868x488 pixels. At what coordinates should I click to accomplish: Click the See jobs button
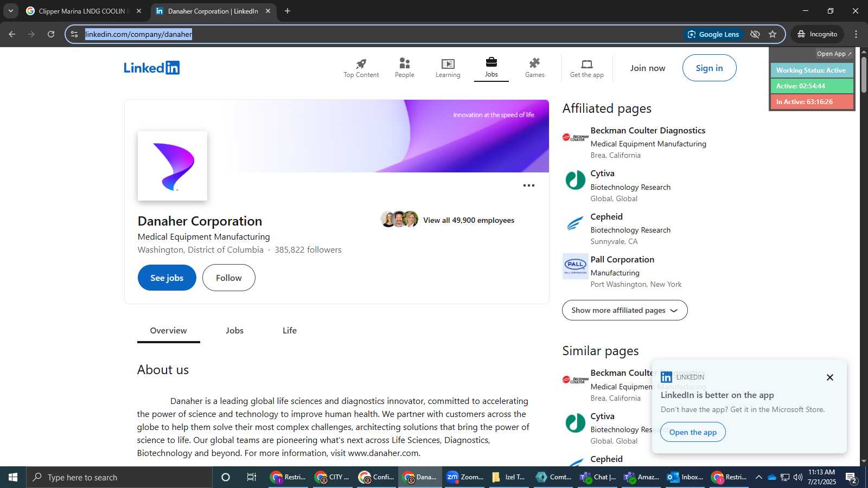pos(167,278)
